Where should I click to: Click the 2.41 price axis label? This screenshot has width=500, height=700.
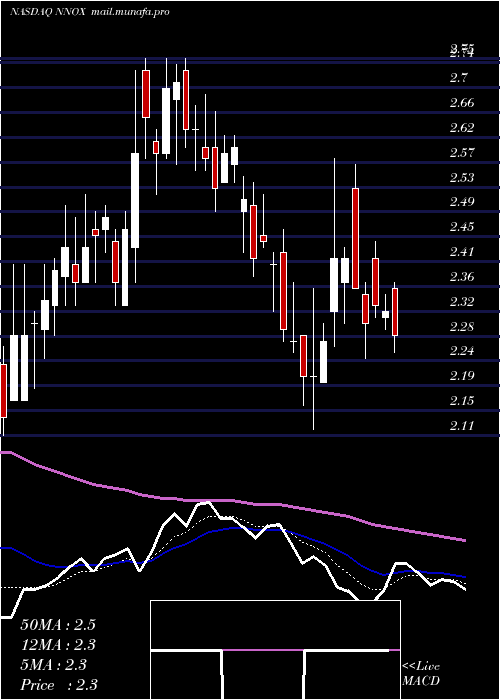coord(462,252)
